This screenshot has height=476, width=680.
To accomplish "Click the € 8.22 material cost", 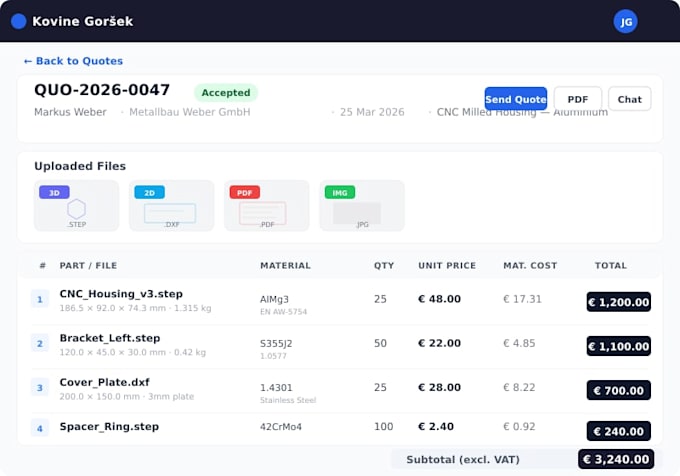I will tap(519, 387).
